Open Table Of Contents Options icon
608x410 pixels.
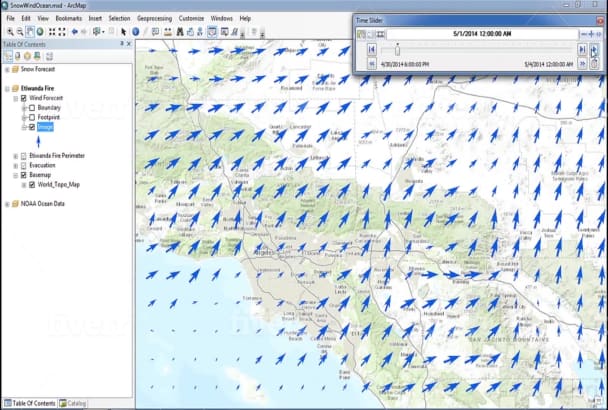[49, 57]
